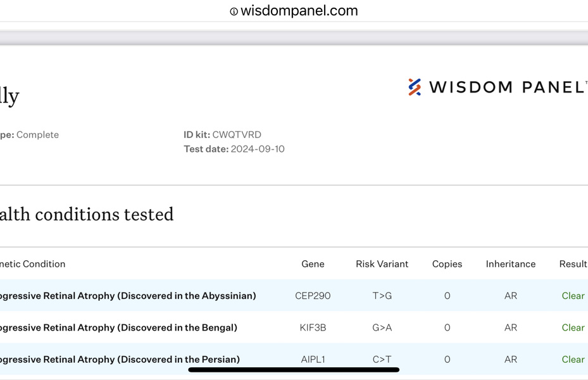The image size is (588, 380).
Task: Click the Risk Variant column header
Action: tap(382, 264)
